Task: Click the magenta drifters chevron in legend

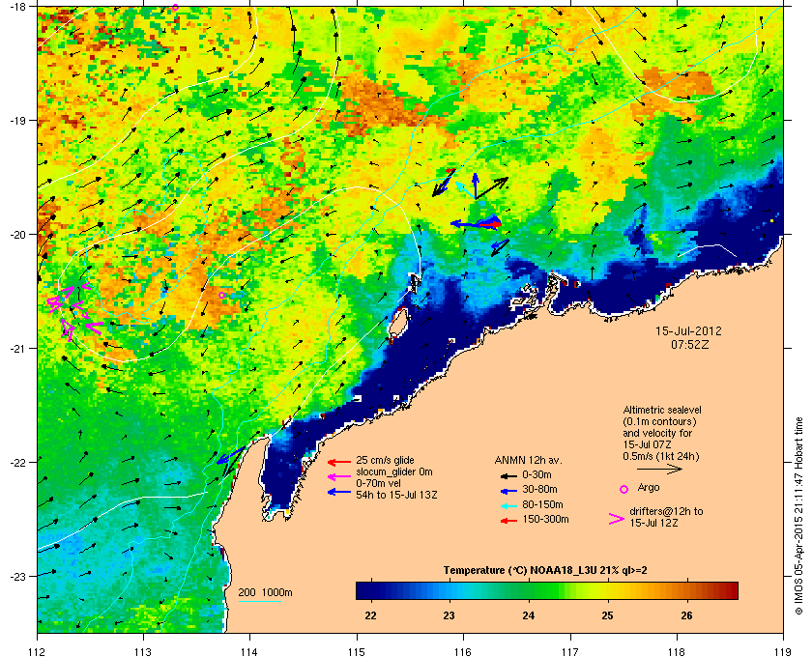Action: tap(617, 519)
